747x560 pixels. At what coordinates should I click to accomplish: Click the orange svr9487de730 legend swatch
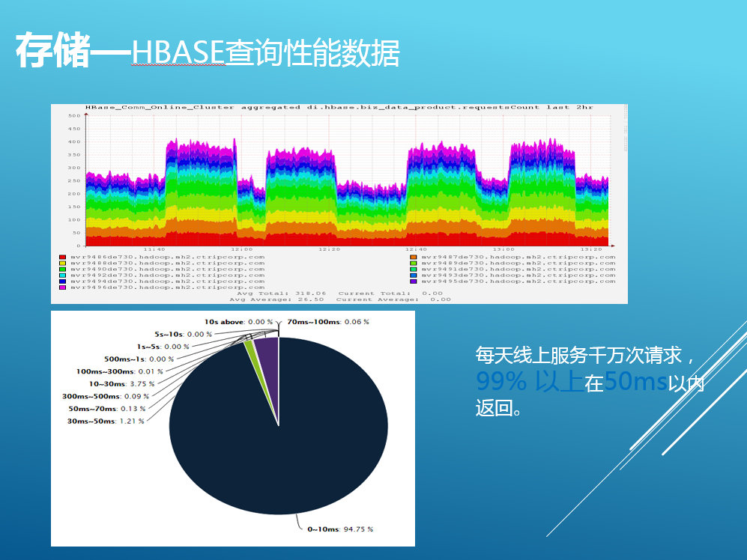414,257
